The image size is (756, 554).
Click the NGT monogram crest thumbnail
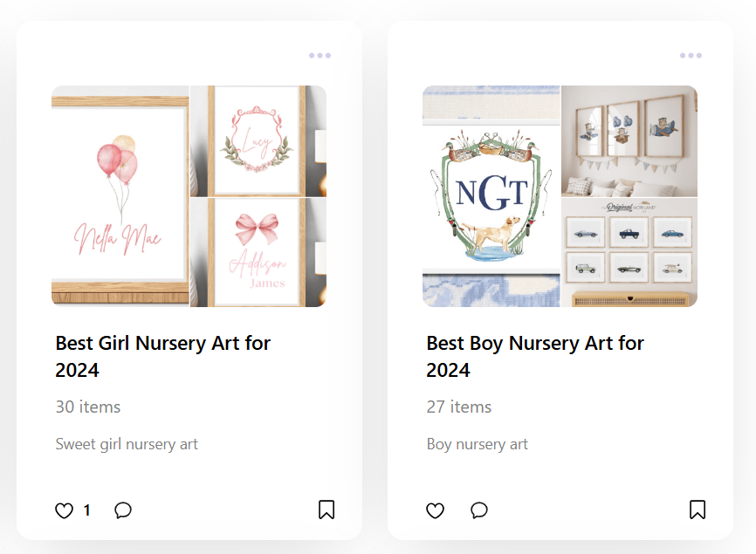click(x=491, y=196)
